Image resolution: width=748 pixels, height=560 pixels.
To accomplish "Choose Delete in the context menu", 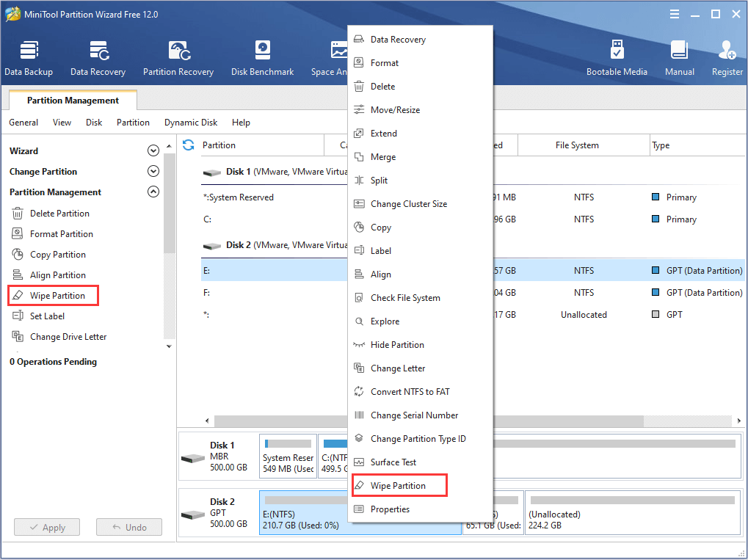I will pyautogui.click(x=420, y=87).
